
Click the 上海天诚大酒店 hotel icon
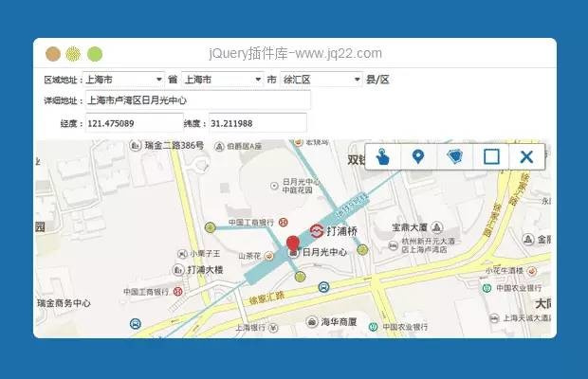coord(494,318)
